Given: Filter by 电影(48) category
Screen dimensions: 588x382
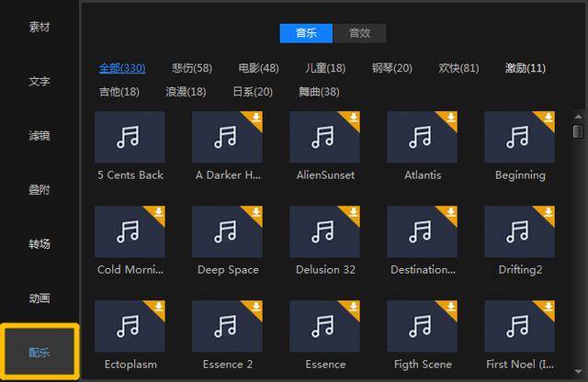Looking at the screenshot, I should [x=259, y=68].
